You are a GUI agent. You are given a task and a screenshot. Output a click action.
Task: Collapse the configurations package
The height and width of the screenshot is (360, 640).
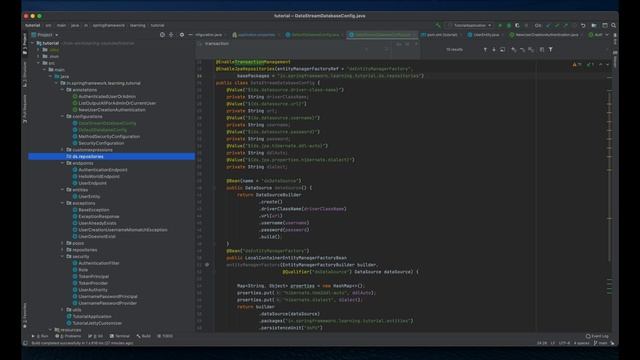[x=63, y=116]
